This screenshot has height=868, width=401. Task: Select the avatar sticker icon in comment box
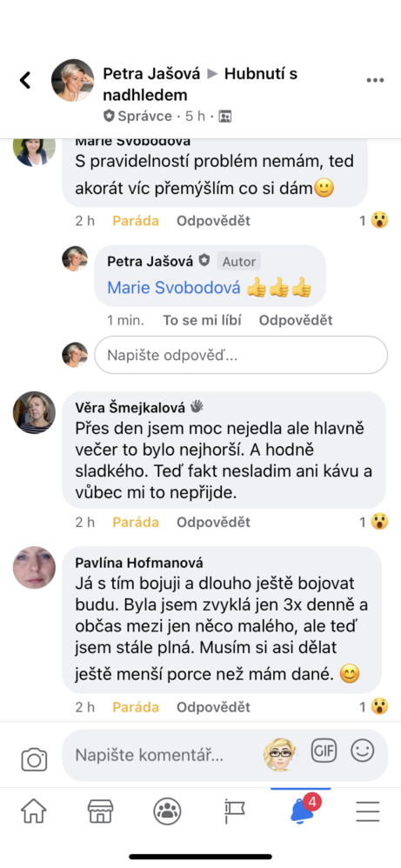click(280, 755)
